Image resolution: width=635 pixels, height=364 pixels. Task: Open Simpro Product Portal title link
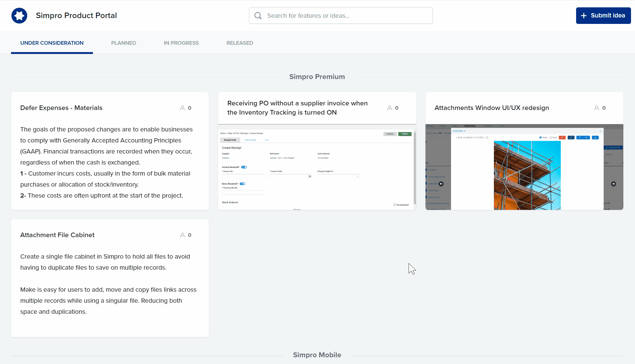point(76,16)
